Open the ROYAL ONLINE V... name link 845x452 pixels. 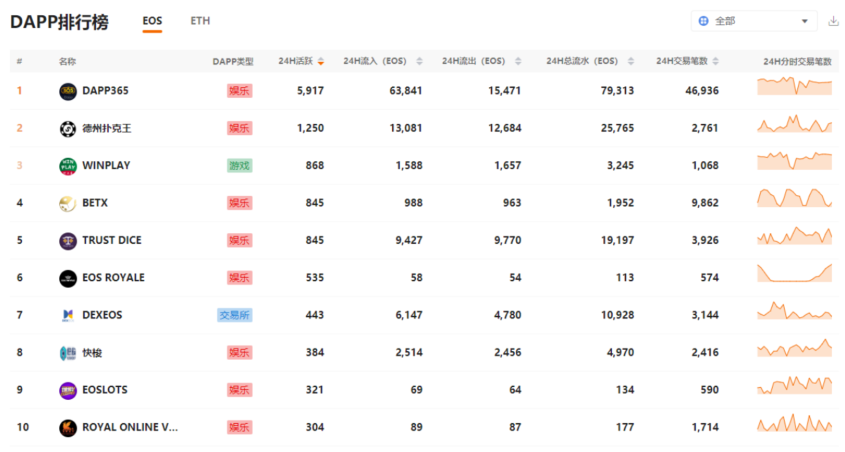[x=130, y=427]
